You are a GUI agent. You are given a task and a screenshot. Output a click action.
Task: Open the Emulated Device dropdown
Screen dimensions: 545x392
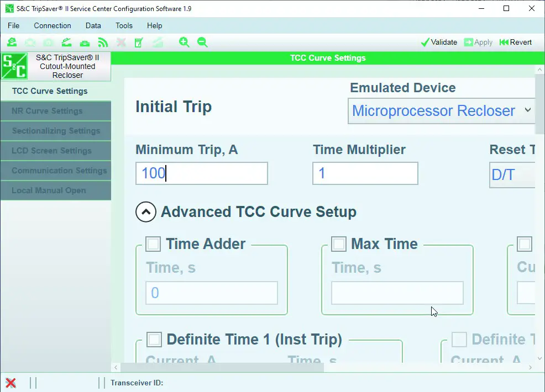pos(441,111)
